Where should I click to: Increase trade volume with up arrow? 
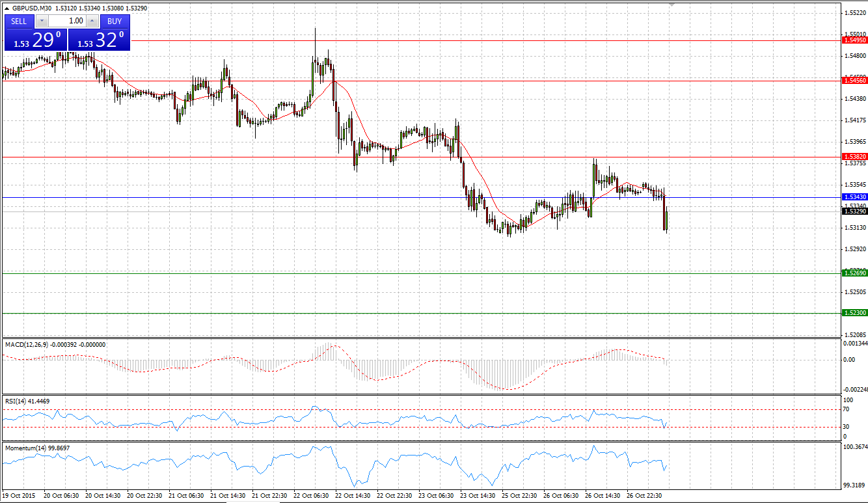[x=92, y=21]
